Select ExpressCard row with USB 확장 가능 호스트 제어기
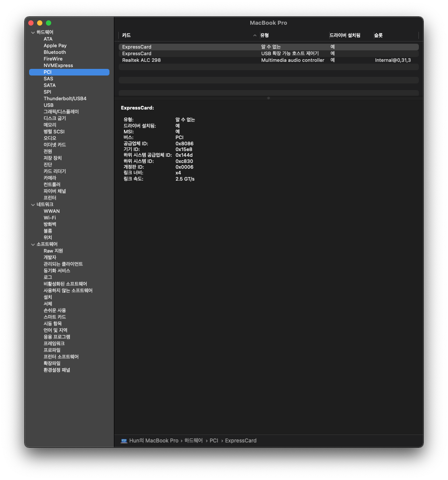This screenshot has height=480, width=448. point(269,53)
